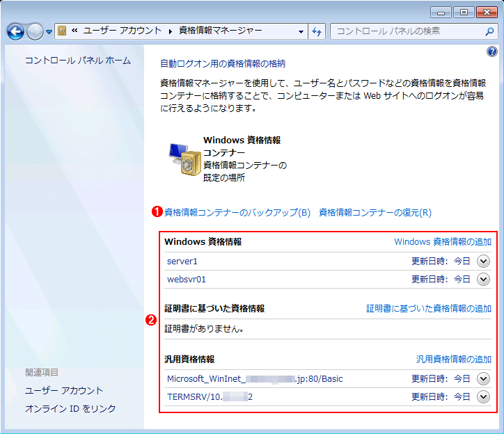Click the ユーザー アカウント breadcrumb

coord(123,31)
